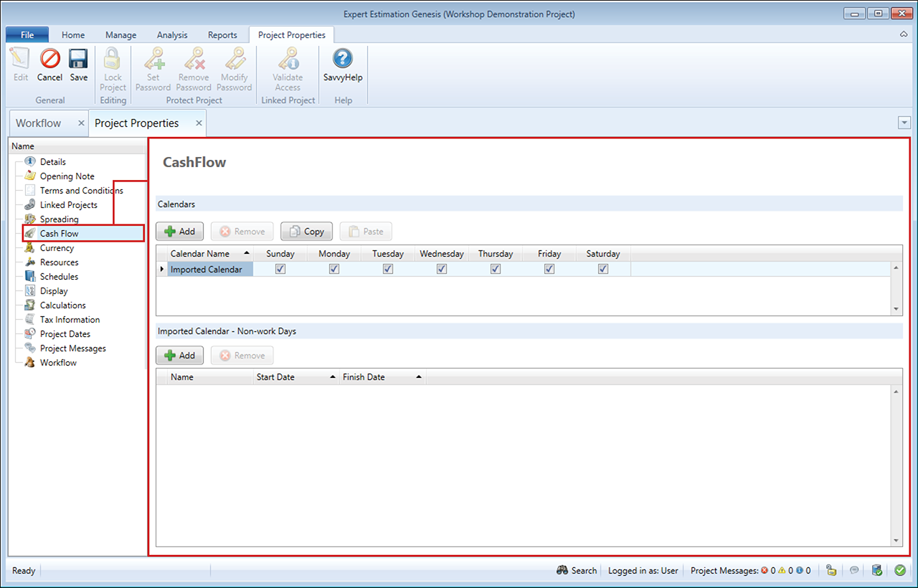The height and width of the screenshot is (588, 918).
Task: Click the calendars grid vertical scrollbar
Action: tap(896, 288)
